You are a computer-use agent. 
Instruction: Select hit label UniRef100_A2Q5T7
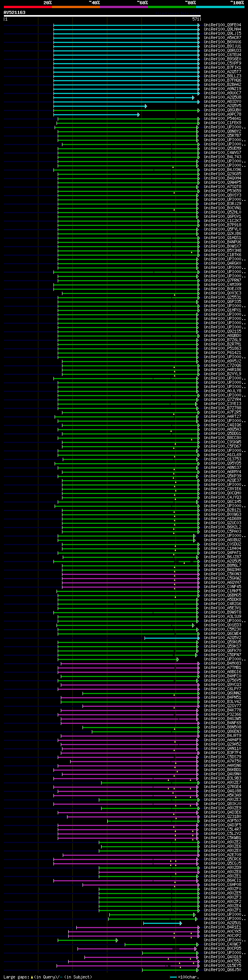[222, 72]
